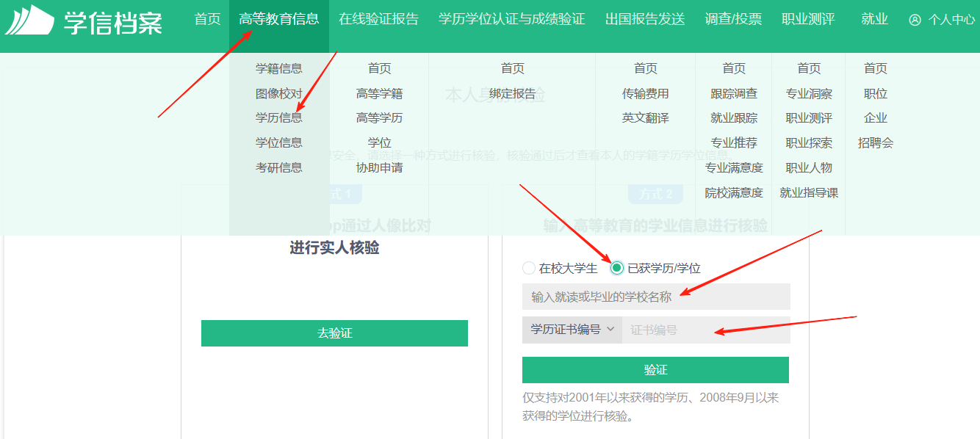The image size is (980, 439).
Task: Open the 学历学位认证与成绩验证 menu
Action: tap(512, 19)
